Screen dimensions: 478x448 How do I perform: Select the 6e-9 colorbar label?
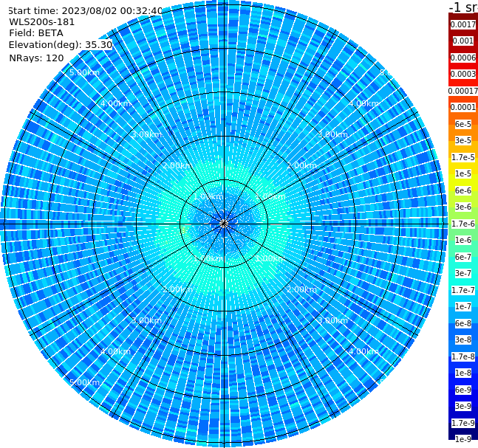(x=463, y=390)
